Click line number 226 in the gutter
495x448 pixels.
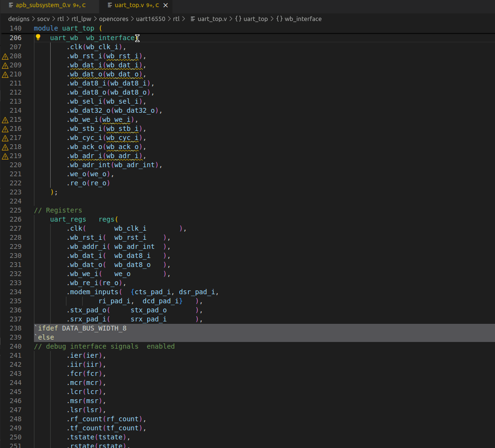(x=16, y=219)
